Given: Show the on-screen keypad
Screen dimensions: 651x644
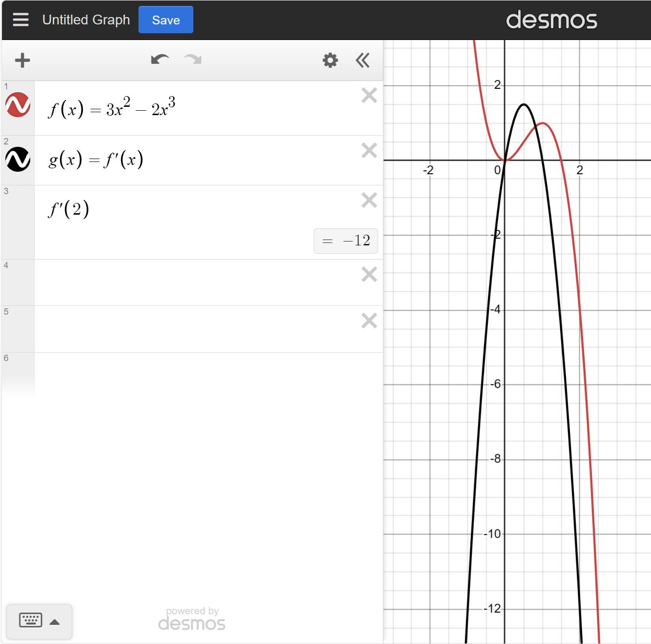Looking at the screenshot, I should coord(31,621).
